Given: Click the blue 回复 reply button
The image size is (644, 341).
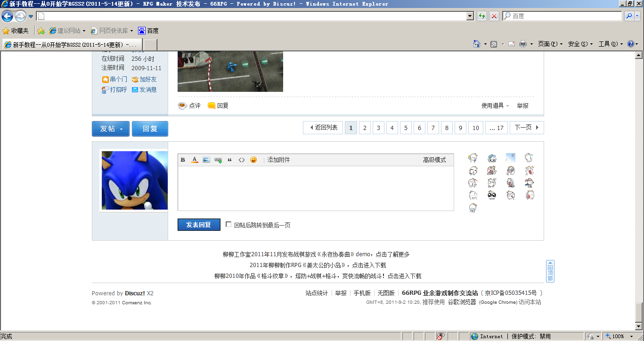Looking at the screenshot, I should pos(150,129).
